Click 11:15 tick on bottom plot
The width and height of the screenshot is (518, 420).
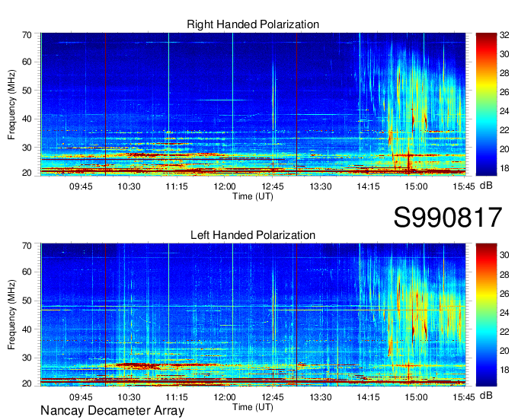177,397
